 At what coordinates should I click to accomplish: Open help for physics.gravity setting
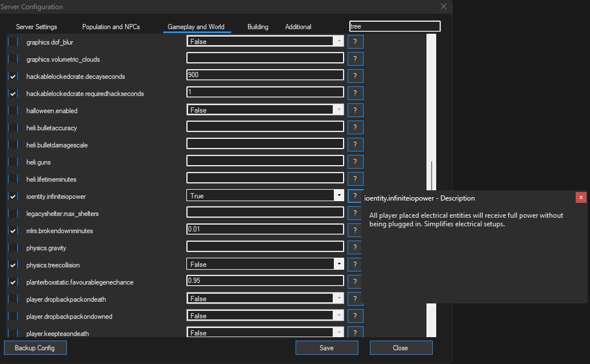(x=355, y=247)
